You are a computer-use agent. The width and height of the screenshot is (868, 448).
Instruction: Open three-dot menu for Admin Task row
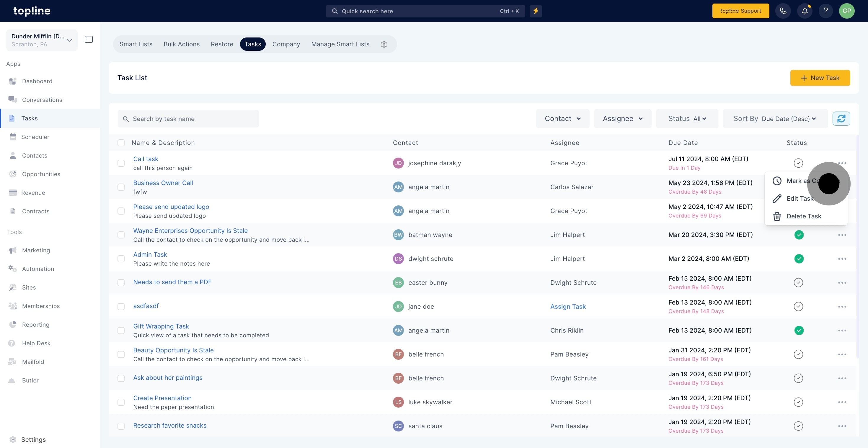[842, 259]
